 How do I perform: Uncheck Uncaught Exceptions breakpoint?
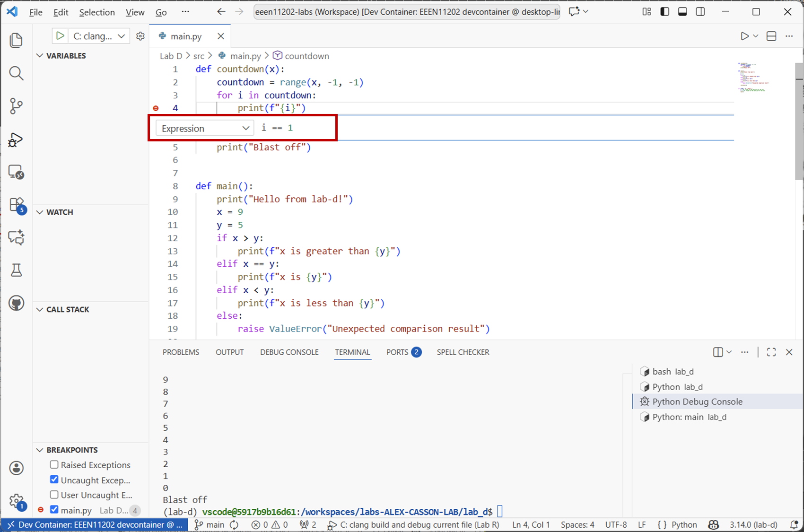(54, 480)
